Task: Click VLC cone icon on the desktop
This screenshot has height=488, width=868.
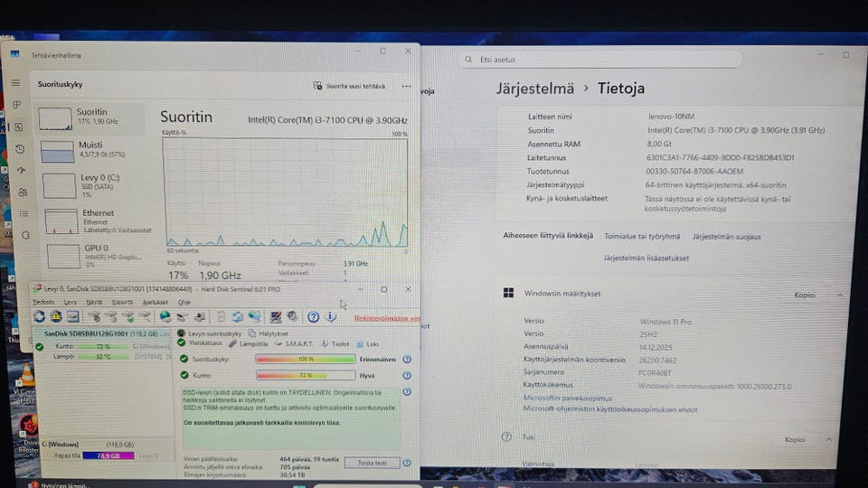Action: coord(25,377)
